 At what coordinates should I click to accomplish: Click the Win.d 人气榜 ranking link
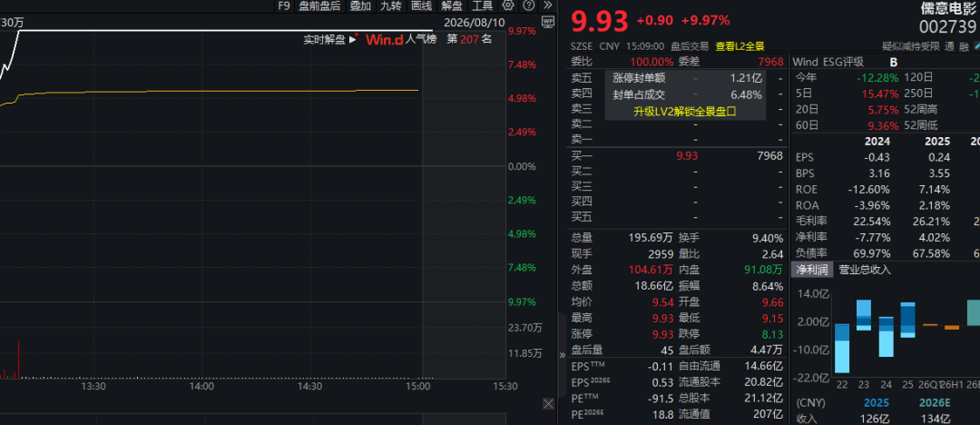pos(401,39)
